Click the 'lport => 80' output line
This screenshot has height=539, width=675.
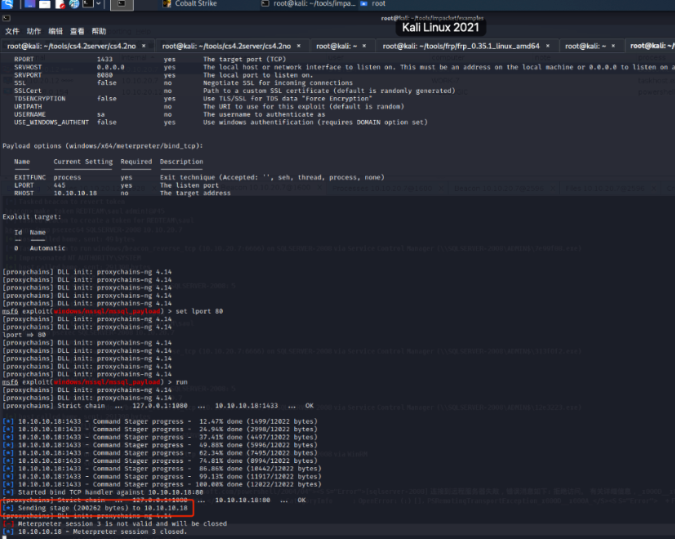pyautogui.click(x=24, y=335)
